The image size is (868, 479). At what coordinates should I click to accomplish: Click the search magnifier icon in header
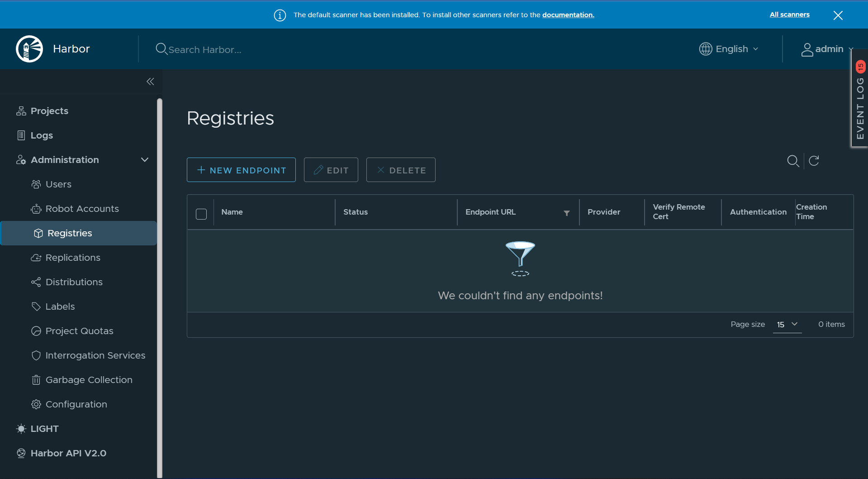coord(161,49)
